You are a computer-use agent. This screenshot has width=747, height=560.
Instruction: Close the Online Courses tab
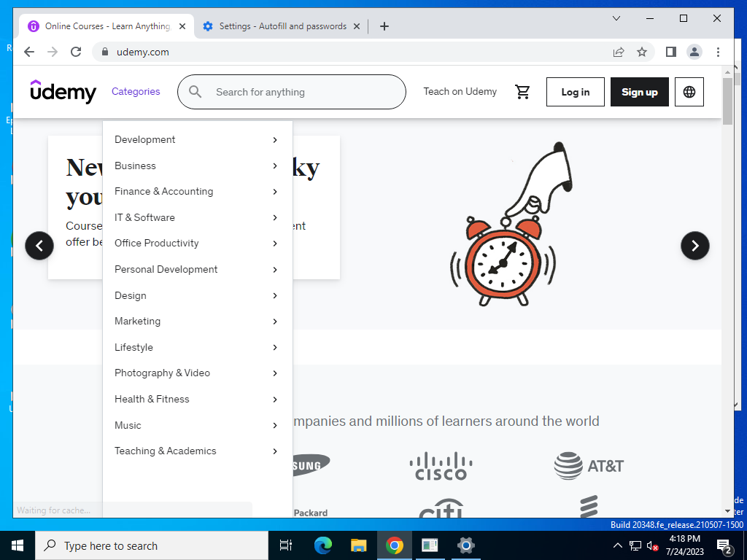pos(182,26)
